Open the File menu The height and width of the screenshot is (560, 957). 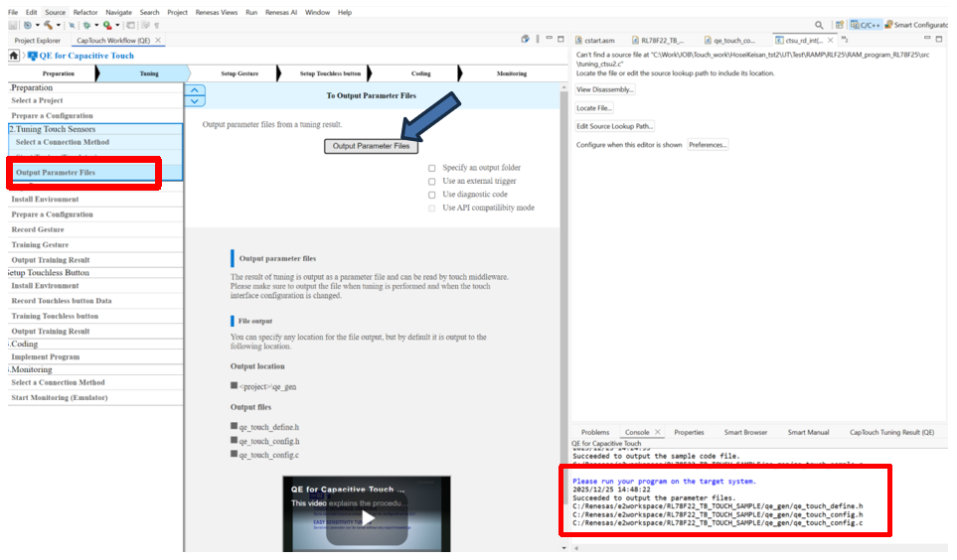pyautogui.click(x=13, y=12)
